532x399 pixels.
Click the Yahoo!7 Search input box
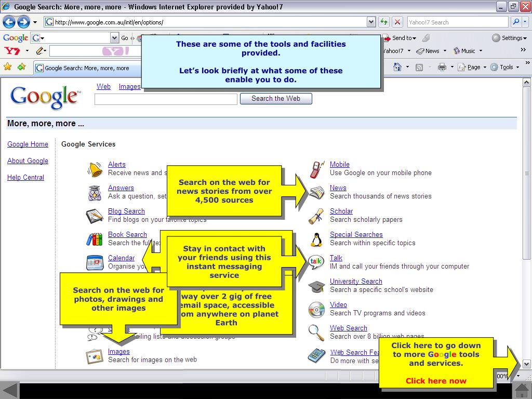(x=457, y=22)
